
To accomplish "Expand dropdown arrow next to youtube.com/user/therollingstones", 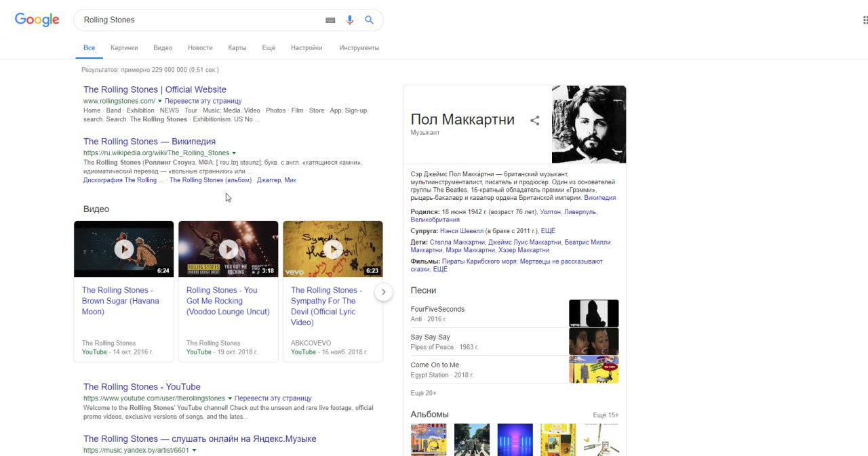I will (230, 398).
